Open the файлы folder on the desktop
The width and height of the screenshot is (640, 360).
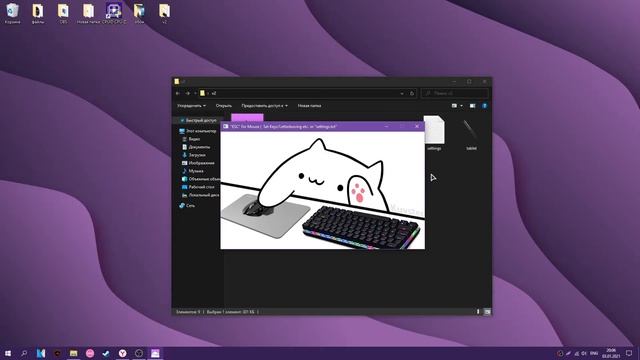pyautogui.click(x=38, y=13)
